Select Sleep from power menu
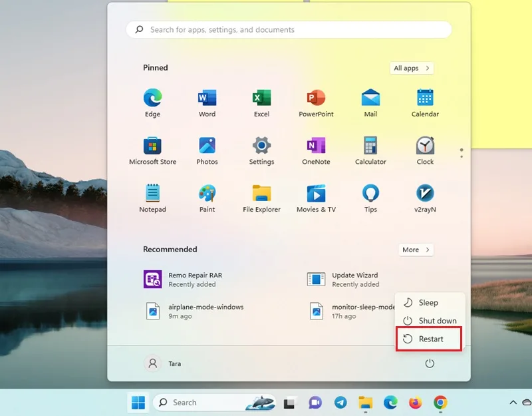Screen dimensions: 532x416 point(429,303)
